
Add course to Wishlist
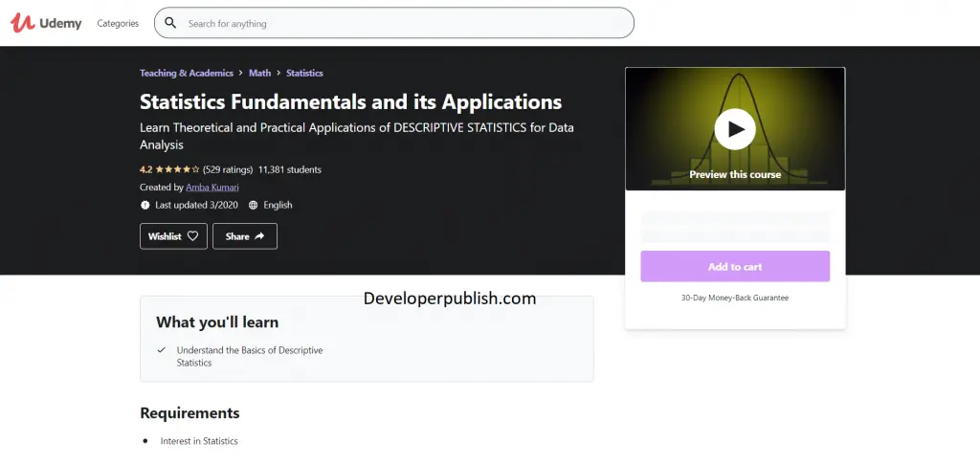click(x=174, y=236)
